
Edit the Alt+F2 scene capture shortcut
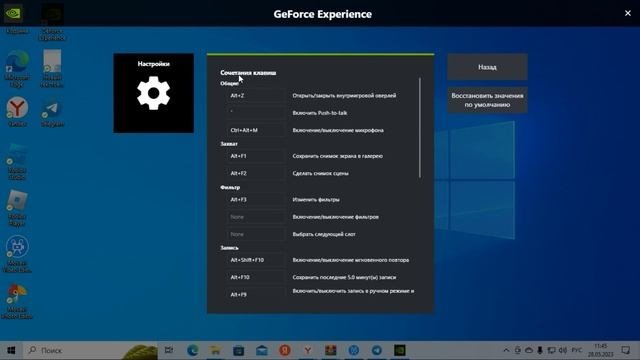[256, 173]
